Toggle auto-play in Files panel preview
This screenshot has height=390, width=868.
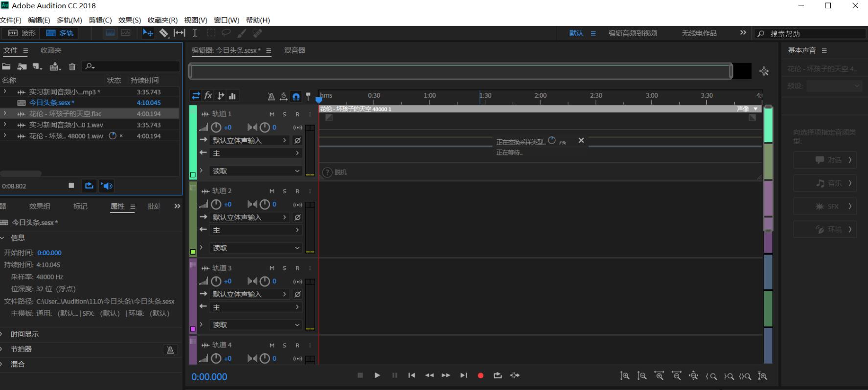click(x=107, y=186)
